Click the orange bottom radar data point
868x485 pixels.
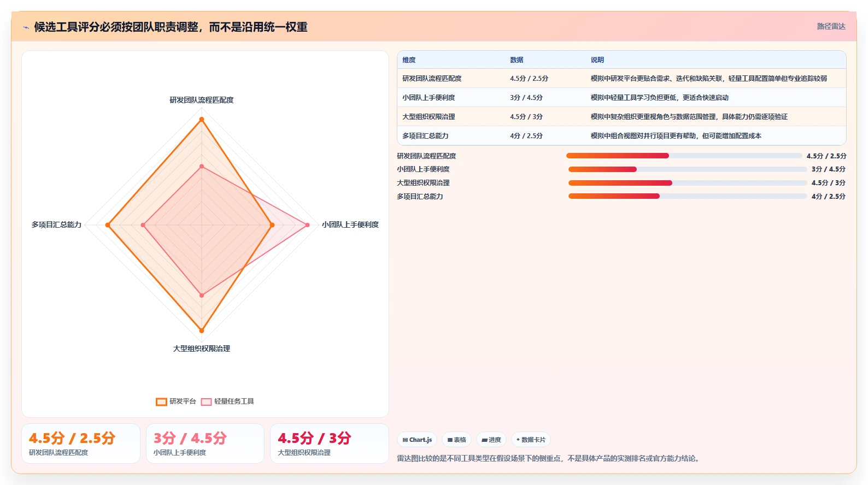202,330
